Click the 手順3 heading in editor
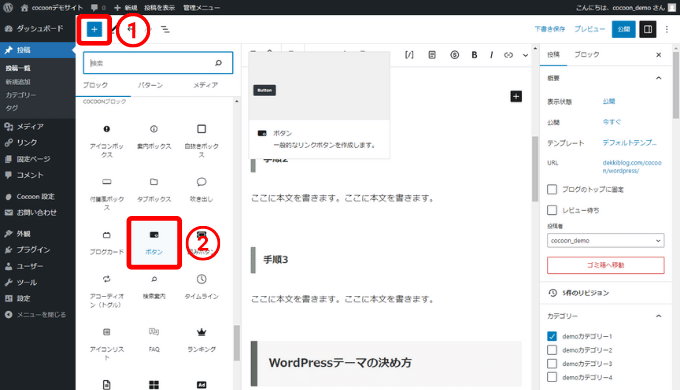 click(275, 260)
